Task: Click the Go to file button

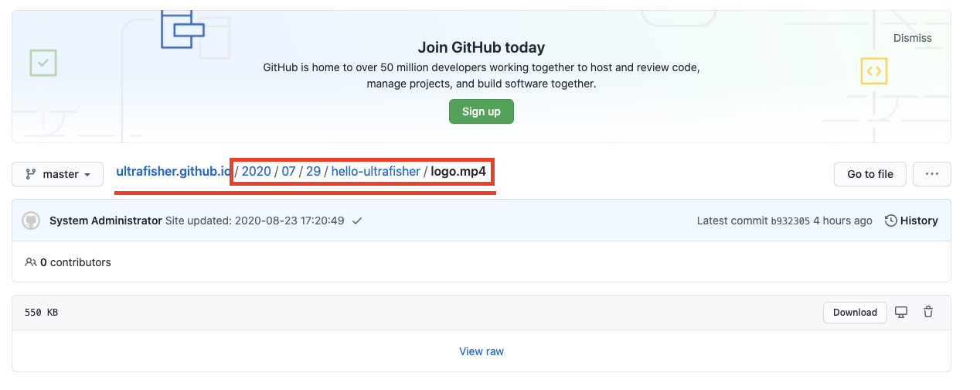Action: point(869,174)
